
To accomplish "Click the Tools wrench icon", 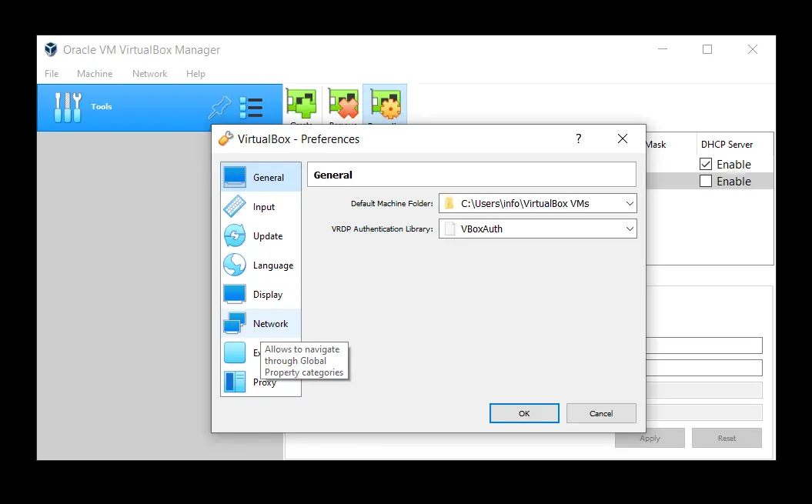I will (x=68, y=107).
